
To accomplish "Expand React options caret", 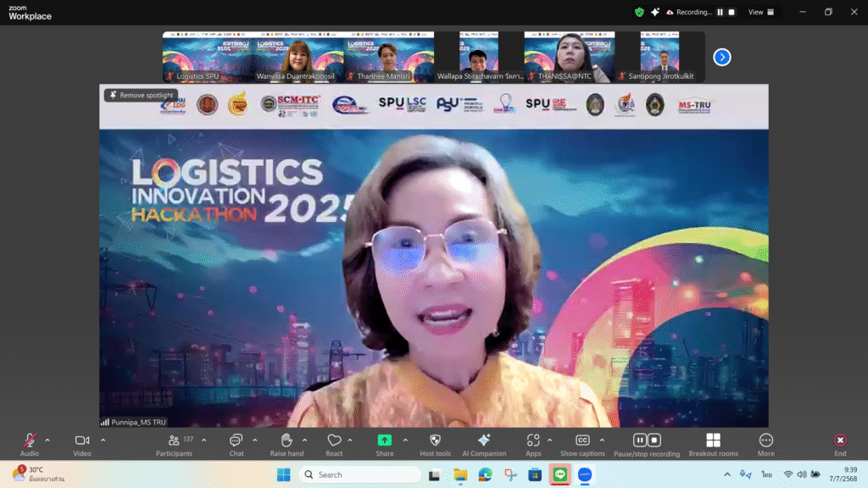I will [x=350, y=441].
